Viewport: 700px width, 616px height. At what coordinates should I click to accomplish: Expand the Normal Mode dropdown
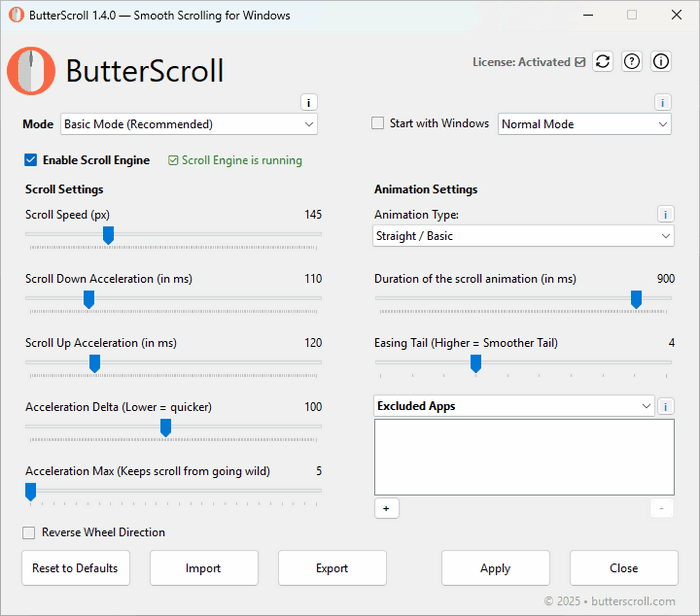584,124
